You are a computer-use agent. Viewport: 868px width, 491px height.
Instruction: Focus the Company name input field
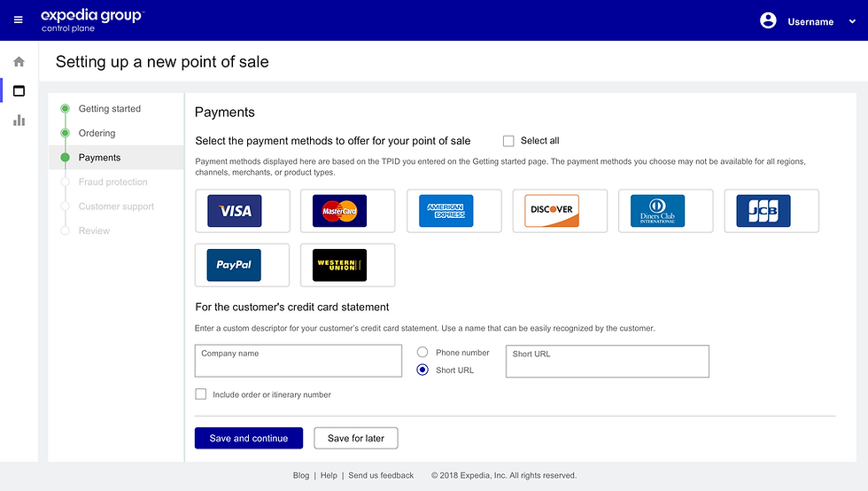tap(298, 361)
